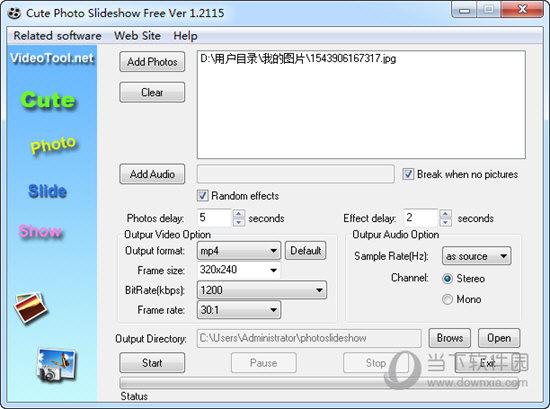Screen dimensions: 550x409
Task: Click the Add Audio button
Action: [x=152, y=174]
